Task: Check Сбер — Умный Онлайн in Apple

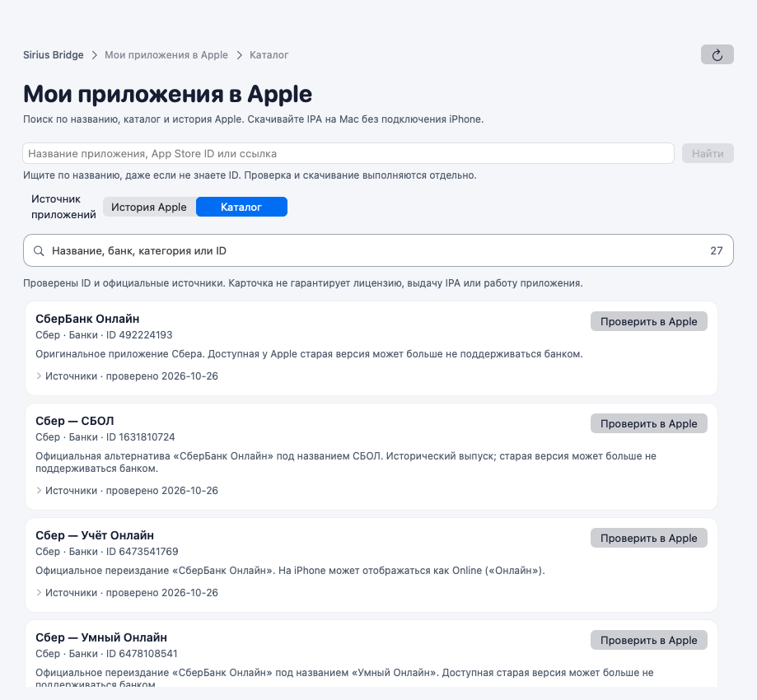Action: click(648, 640)
